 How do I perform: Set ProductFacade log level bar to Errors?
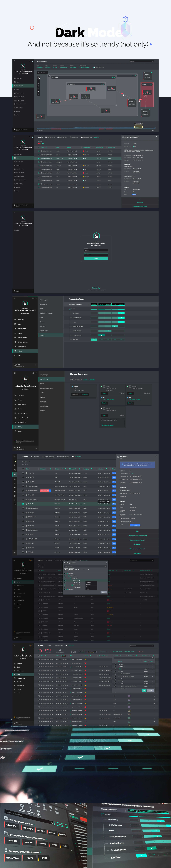point(102,335)
